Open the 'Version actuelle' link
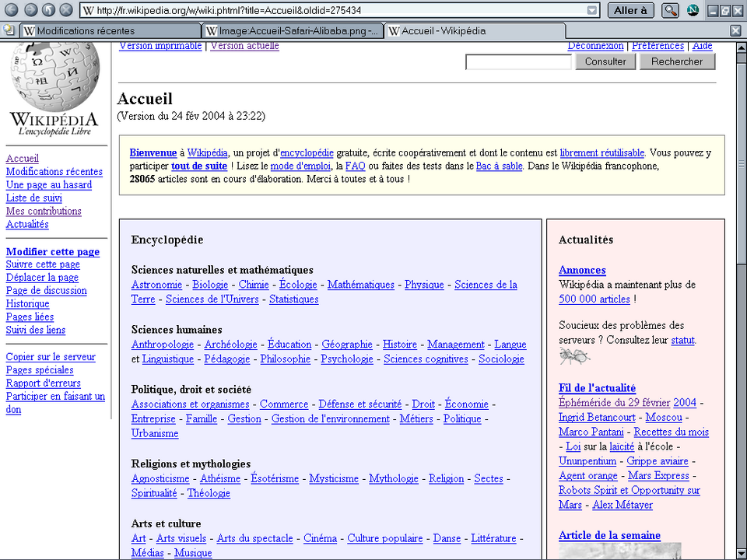Viewport: 747px width, 560px height. [x=245, y=46]
